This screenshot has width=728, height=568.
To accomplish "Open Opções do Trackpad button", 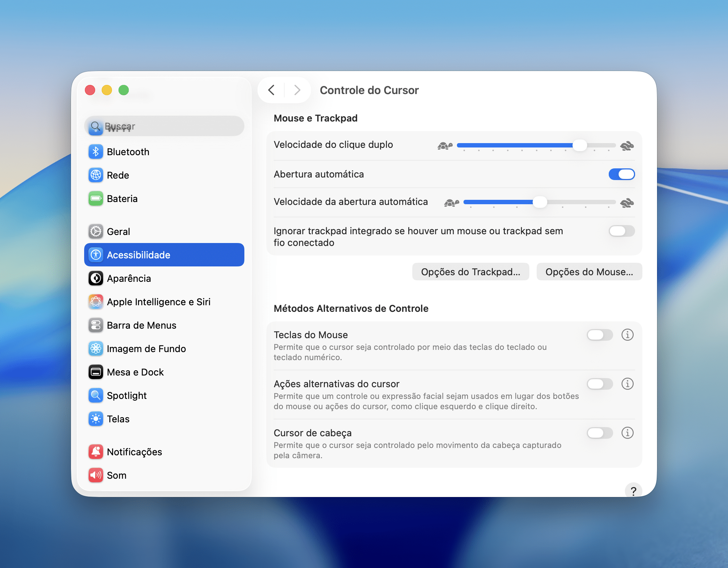I will pyautogui.click(x=470, y=272).
